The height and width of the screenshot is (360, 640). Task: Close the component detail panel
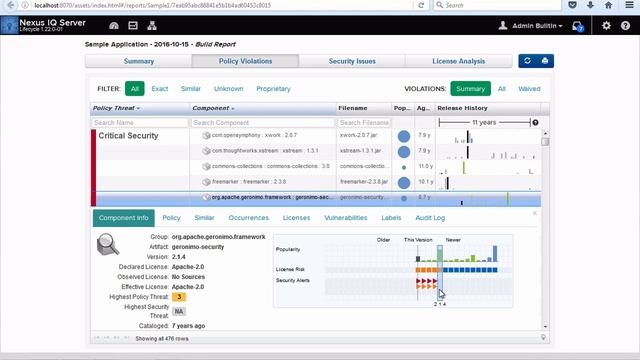535,213
